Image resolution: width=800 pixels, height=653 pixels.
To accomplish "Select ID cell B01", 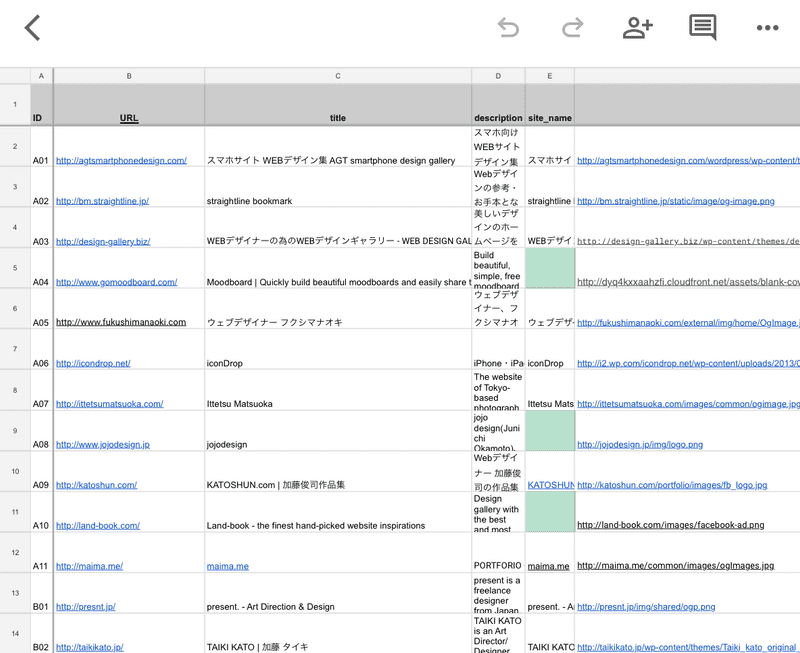I will point(41,593).
